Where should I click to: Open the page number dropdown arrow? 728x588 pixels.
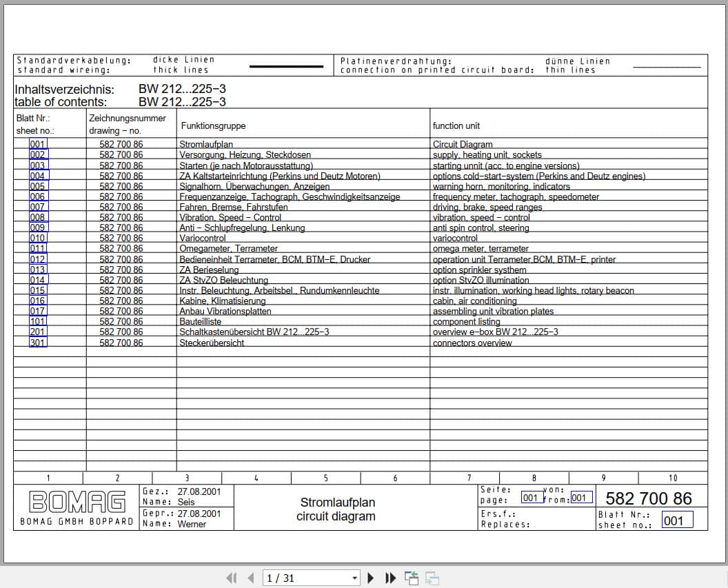[355, 578]
